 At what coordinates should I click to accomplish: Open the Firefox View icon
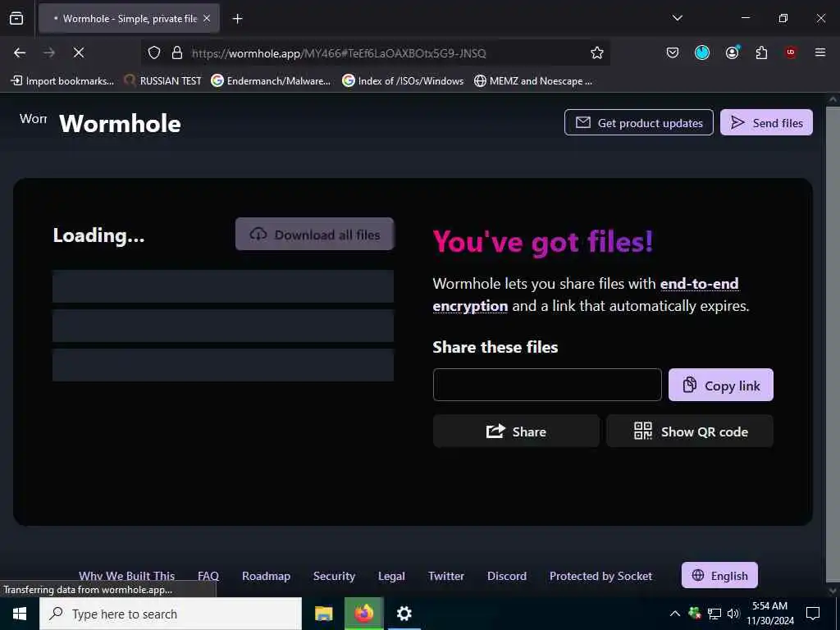click(16, 18)
